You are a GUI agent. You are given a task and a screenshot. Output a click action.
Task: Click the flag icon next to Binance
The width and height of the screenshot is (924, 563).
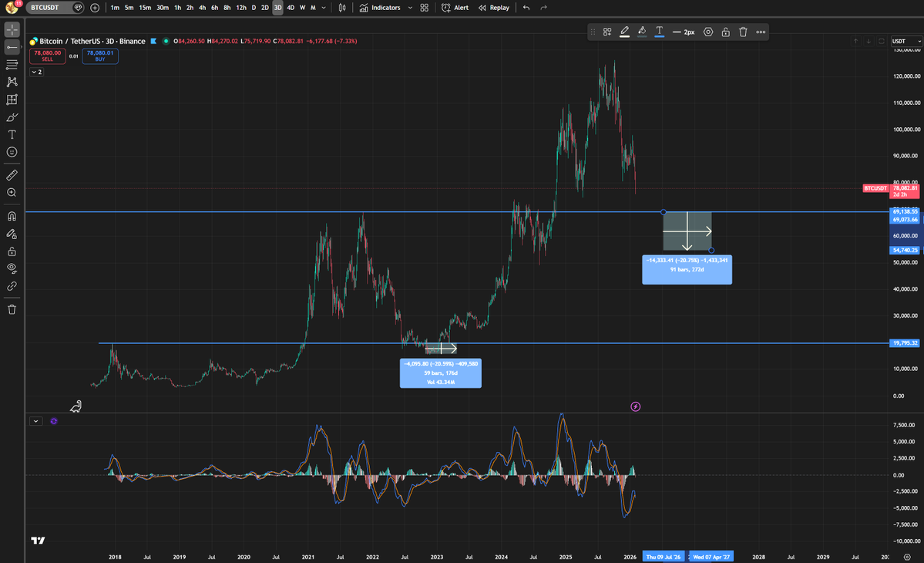click(x=154, y=42)
